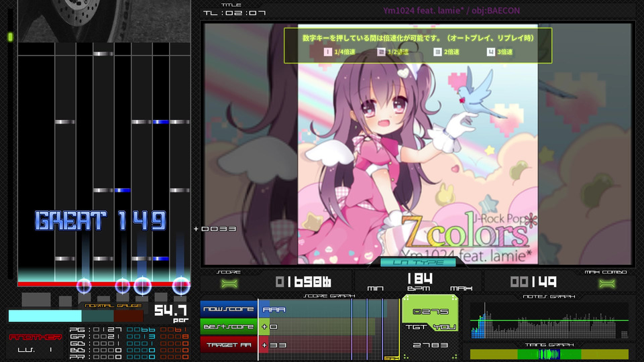The image size is (644, 362).
Task: Click the +0033 score difference value
Action: pos(215,229)
